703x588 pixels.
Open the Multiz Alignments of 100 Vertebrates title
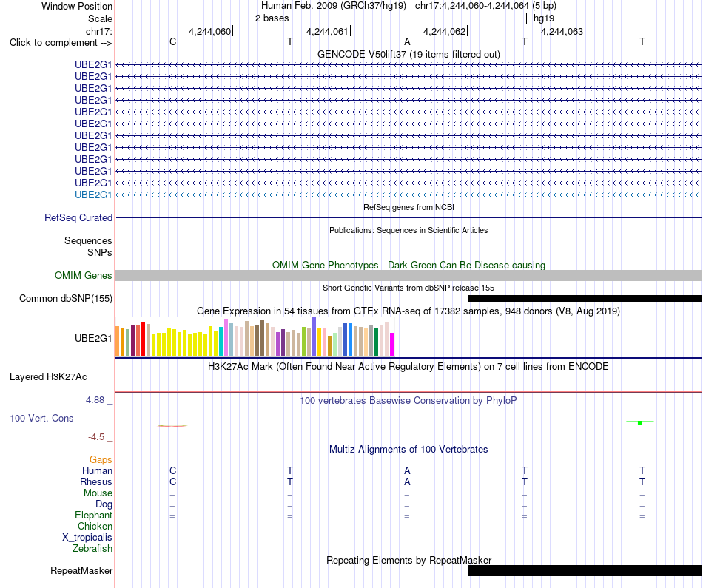[x=408, y=449]
